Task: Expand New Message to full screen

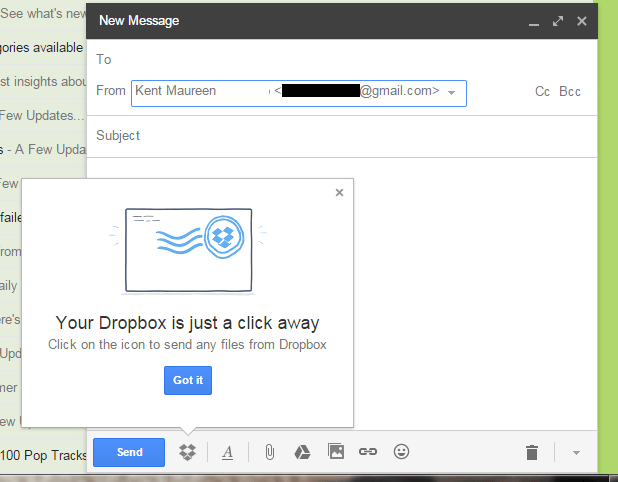Action: pyautogui.click(x=558, y=21)
